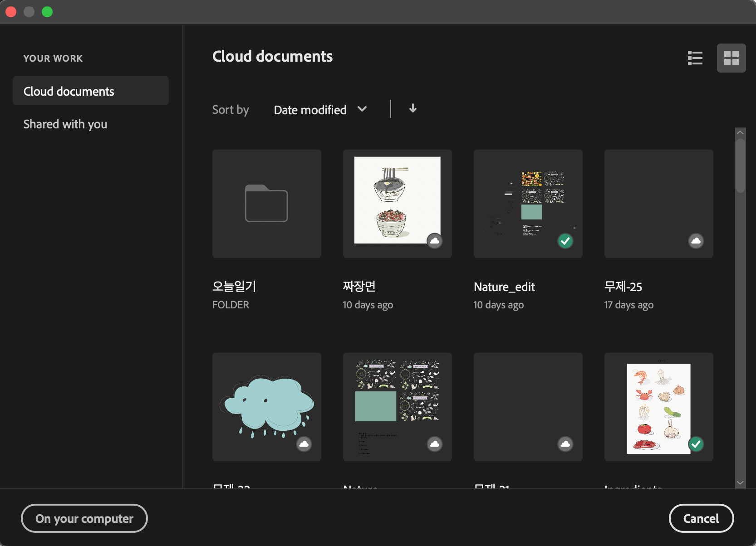The image size is (756, 546).
Task: Click the '17 days ago' label
Action: (629, 305)
